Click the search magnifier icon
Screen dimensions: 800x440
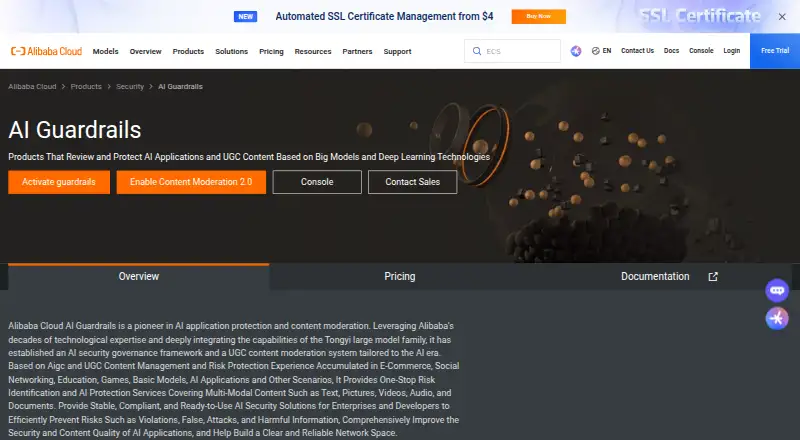477,51
